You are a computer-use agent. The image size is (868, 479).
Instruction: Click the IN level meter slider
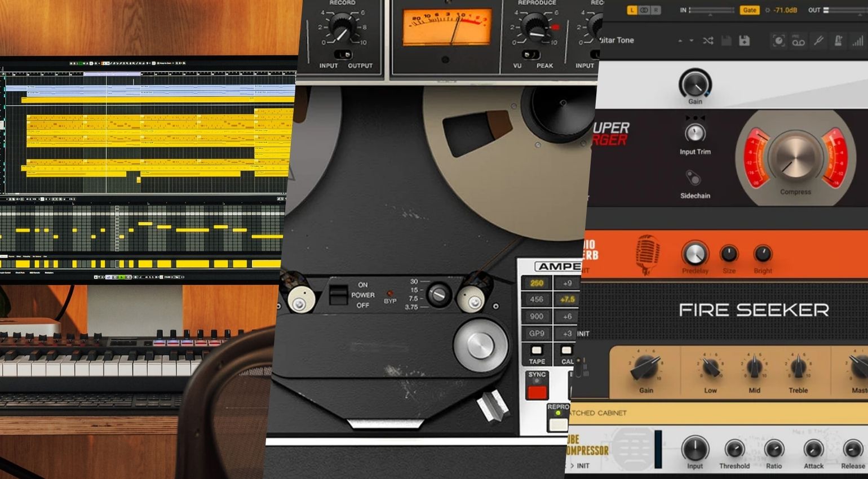coord(712,10)
